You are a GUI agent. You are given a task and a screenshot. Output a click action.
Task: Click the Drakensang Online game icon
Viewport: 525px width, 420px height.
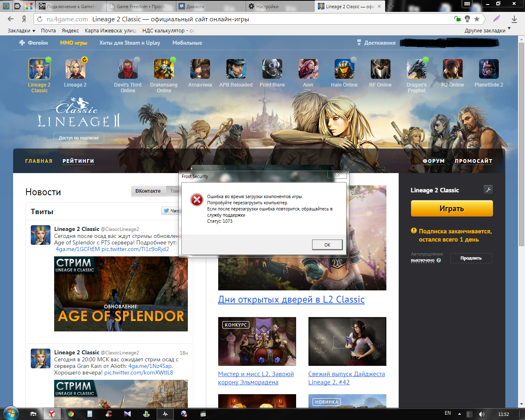point(164,69)
